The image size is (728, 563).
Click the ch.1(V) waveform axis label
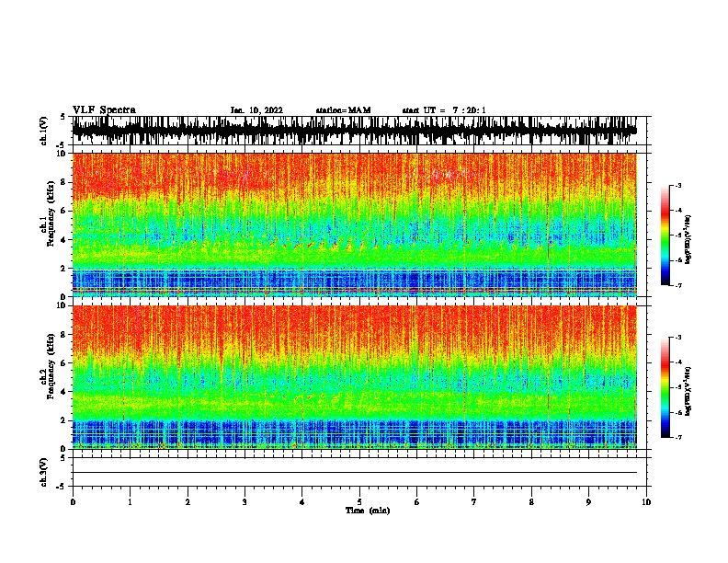[43, 131]
